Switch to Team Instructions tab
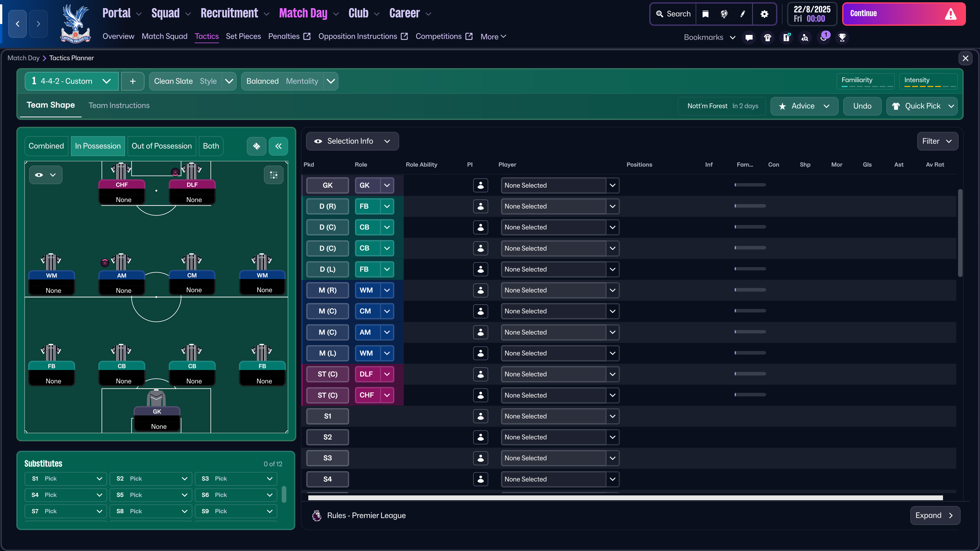 pyautogui.click(x=119, y=105)
